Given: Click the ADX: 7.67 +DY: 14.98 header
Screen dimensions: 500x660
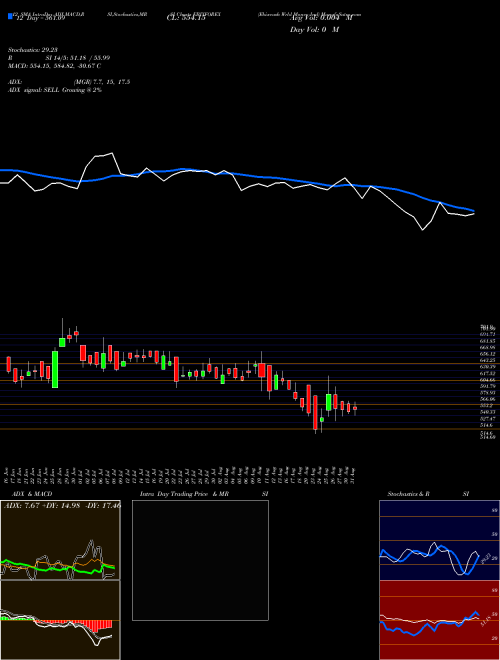Looking at the screenshot, I should coord(62,505).
